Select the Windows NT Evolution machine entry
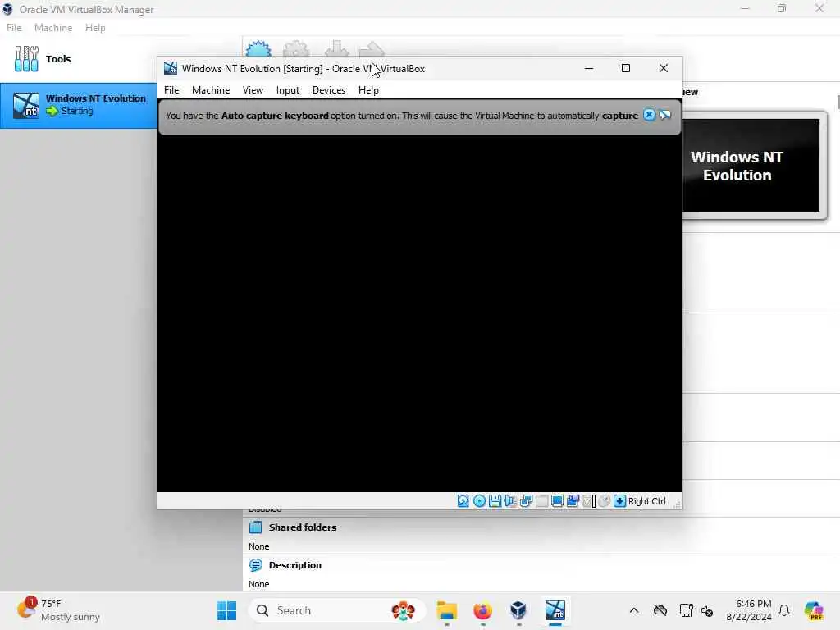Image resolution: width=840 pixels, height=630 pixels. (x=79, y=105)
